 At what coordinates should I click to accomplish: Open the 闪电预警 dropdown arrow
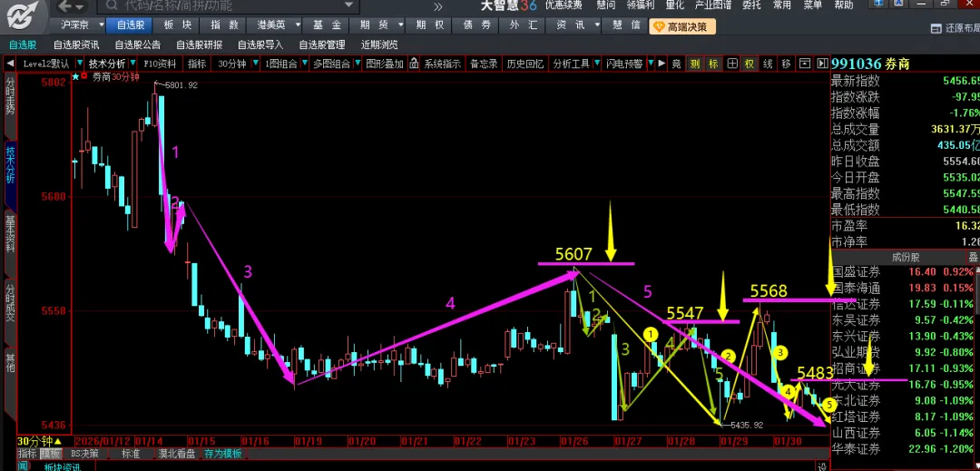point(650,64)
